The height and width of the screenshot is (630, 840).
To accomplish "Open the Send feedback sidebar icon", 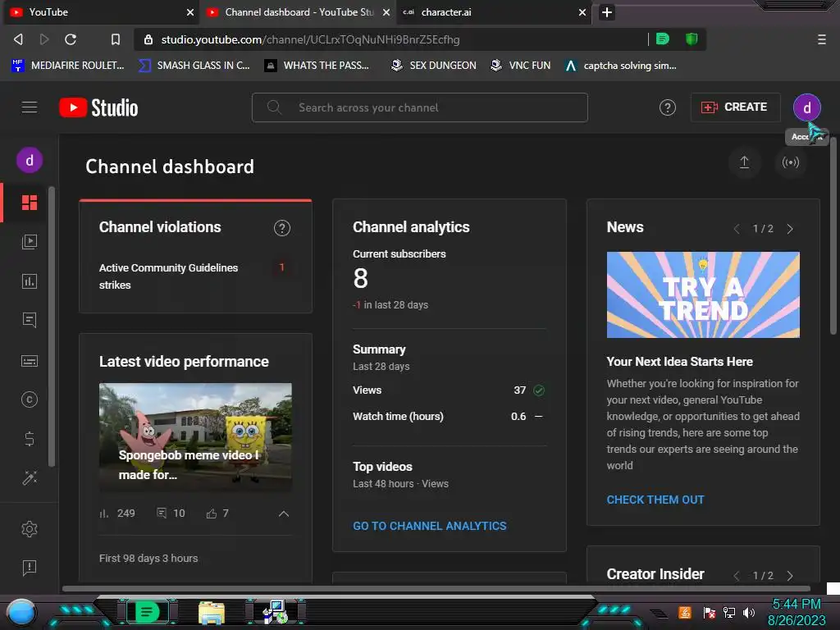I will [30, 568].
